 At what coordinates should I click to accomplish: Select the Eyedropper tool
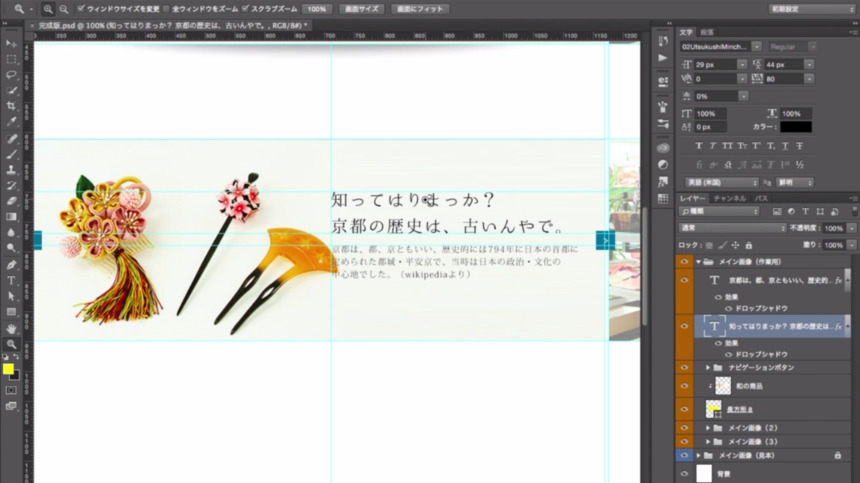(11, 122)
